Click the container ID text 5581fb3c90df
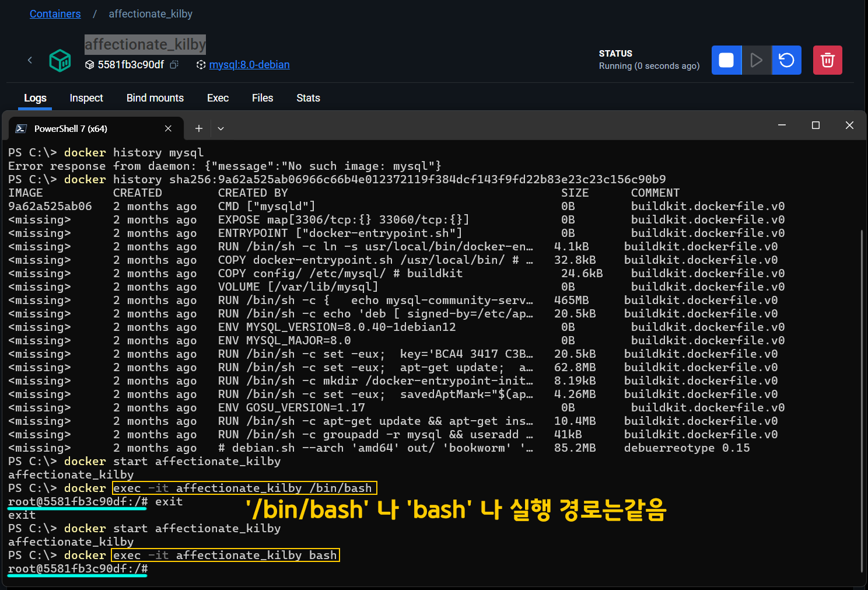Viewport: 868px width, 590px height. pyautogui.click(x=131, y=65)
